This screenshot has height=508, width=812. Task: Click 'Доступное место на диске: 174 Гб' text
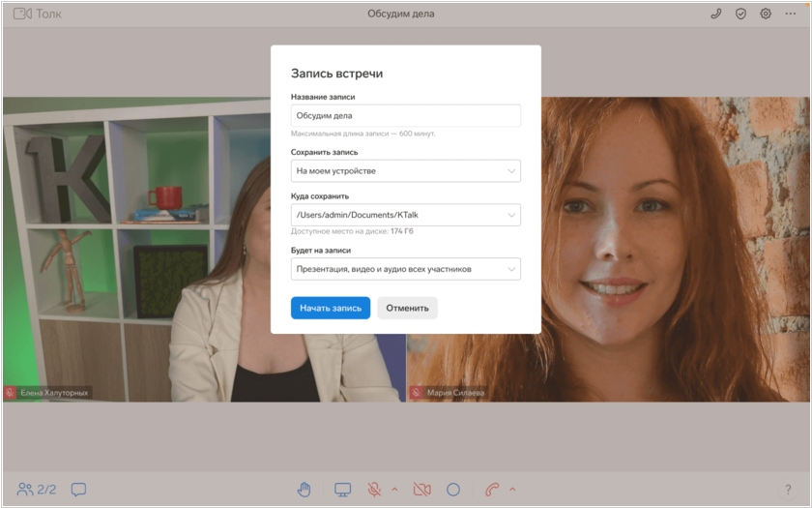pyautogui.click(x=352, y=231)
